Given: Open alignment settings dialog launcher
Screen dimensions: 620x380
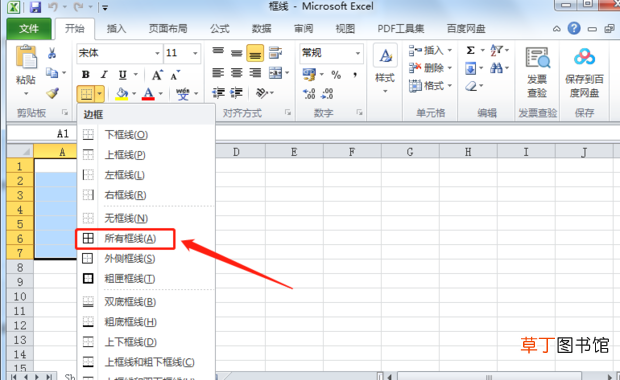Looking at the screenshot, I should point(287,113).
